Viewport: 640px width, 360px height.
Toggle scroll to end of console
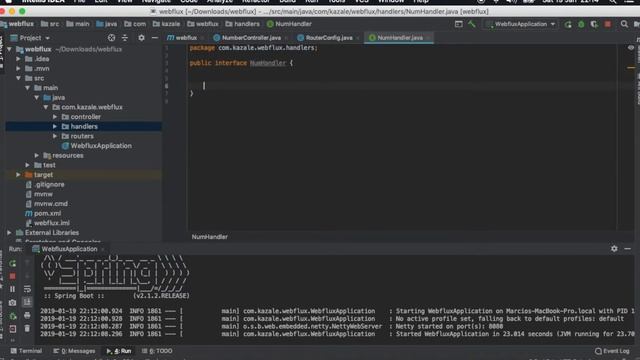pos(27,302)
